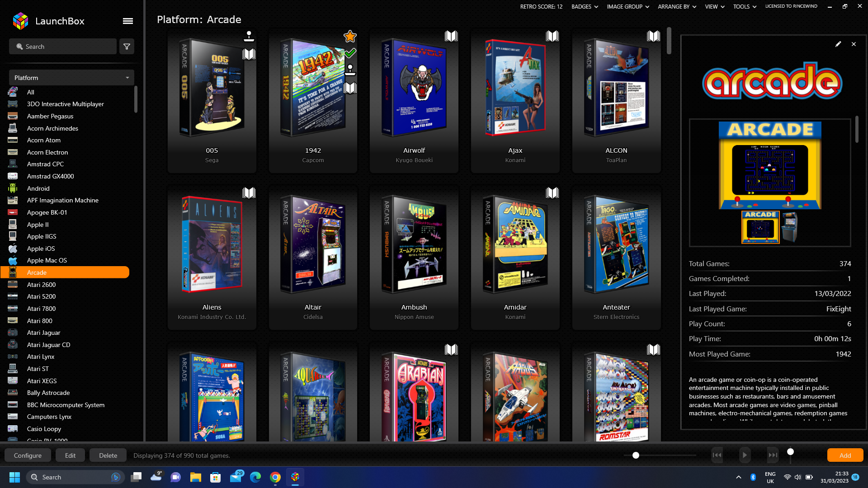This screenshot has width=868, height=488.
Task: Click the platform list scrollbar
Action: [136, 99]
